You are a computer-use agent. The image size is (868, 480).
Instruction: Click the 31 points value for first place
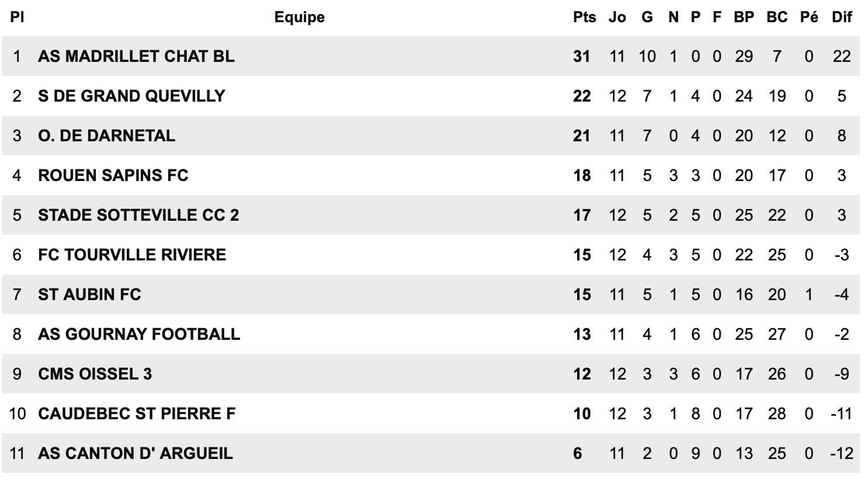(582, 56)
